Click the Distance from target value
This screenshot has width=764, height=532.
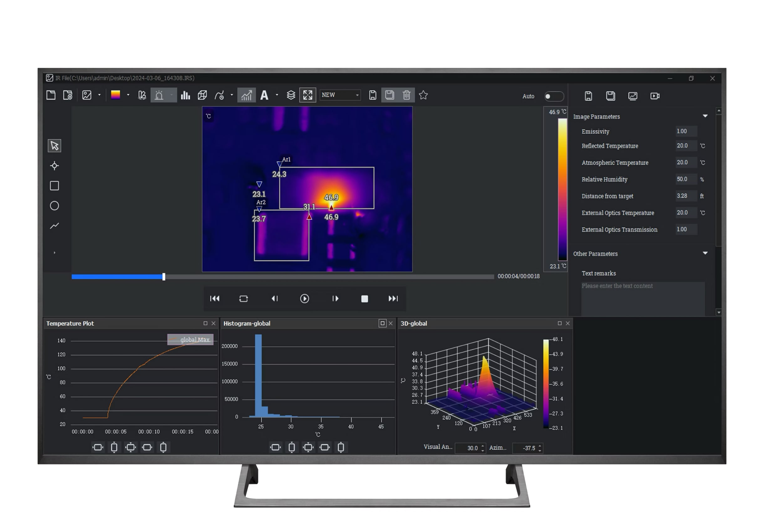coord(686,196)
